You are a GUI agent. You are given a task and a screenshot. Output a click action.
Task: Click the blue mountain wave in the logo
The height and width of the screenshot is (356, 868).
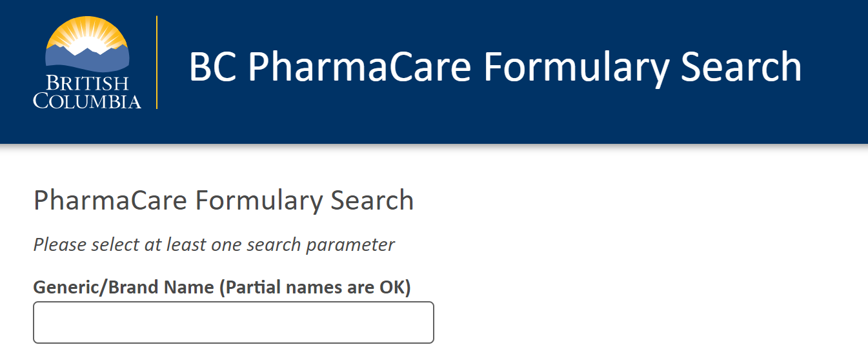click(x=87, y=61)
